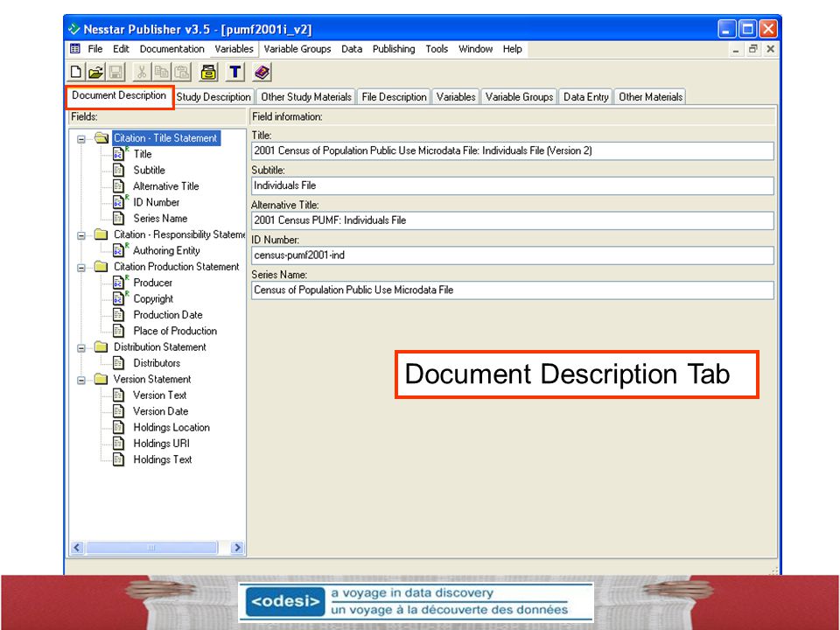This screenshot has height=630, width=840.
Task: Click the New document toolbar icon
Action: click(x=76, y=72)
